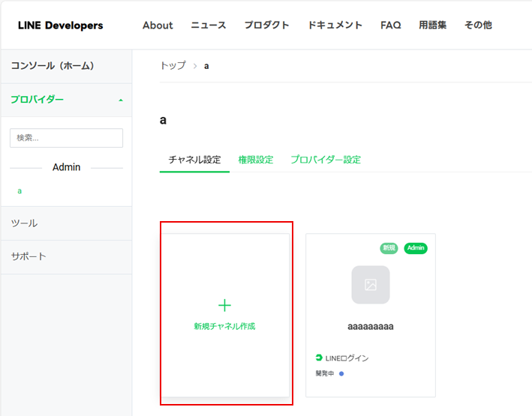Image resolution: width=532 pixels, height=416 pixels.
Task: Open the ニュース menu item
Action: point(209,25)
